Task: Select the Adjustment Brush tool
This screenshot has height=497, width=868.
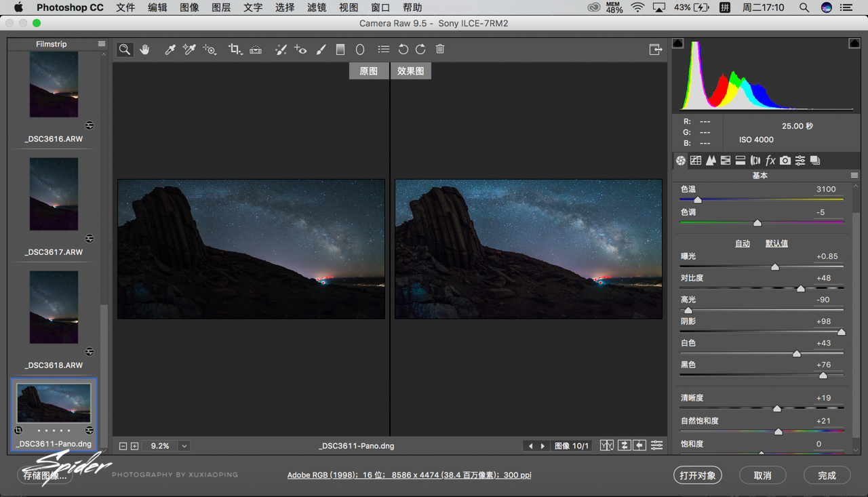Action: point(321,49)
